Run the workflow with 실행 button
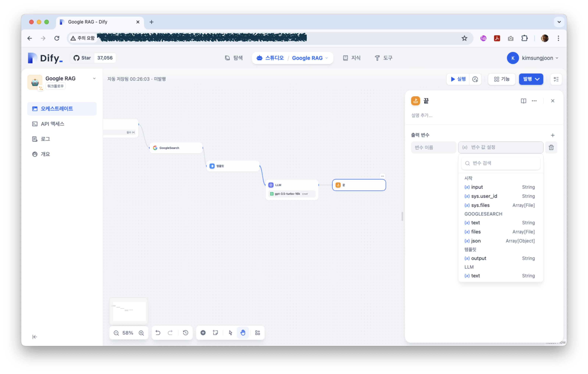This screenshot has width=588, height=374. pyautogui.click(x=458, y=79)
